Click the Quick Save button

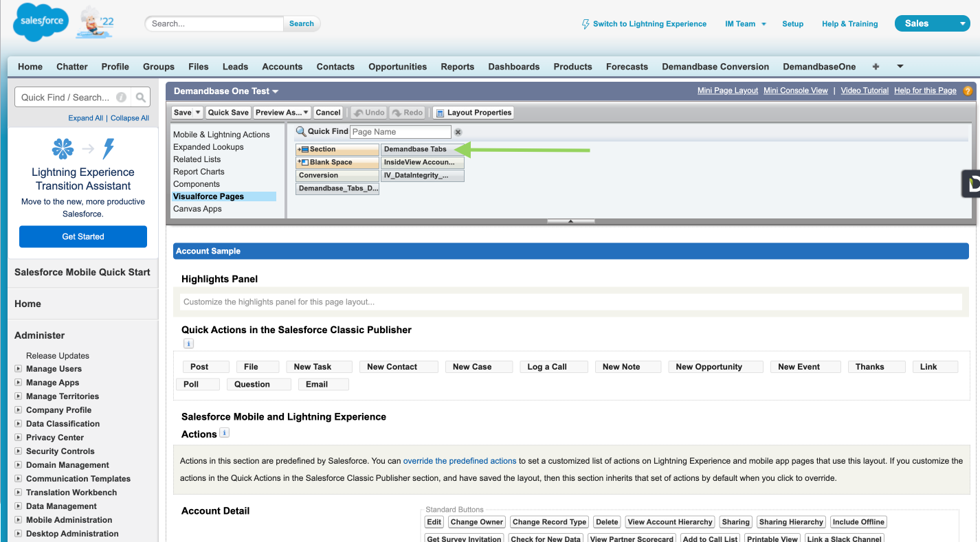[x=228, y=113]
